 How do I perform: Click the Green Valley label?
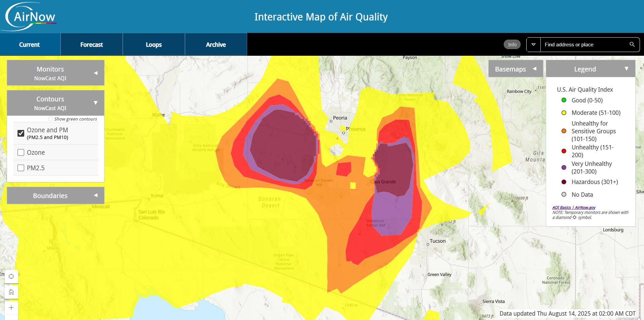[x=439, y=275]
